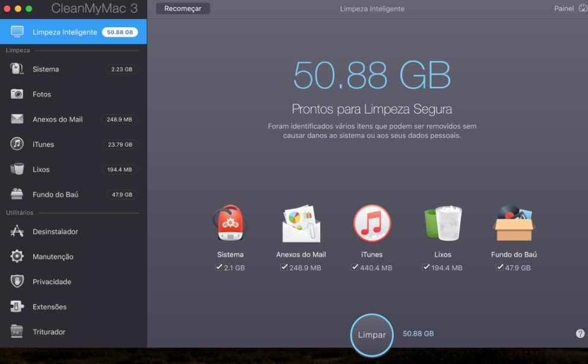
Task: Uncheck the Fundo do Baú 47.9 GB checkbox
Action: (500, 267)
